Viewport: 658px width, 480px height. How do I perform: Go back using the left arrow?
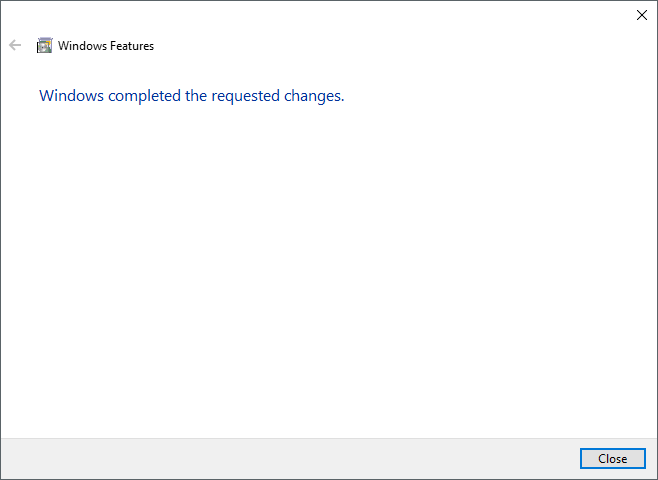15,45
